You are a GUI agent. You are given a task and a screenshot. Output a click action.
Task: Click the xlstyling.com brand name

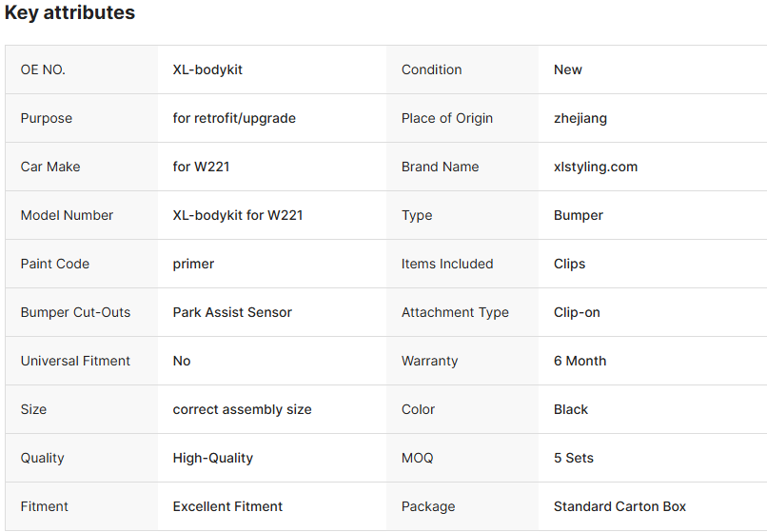click(596, 167)
